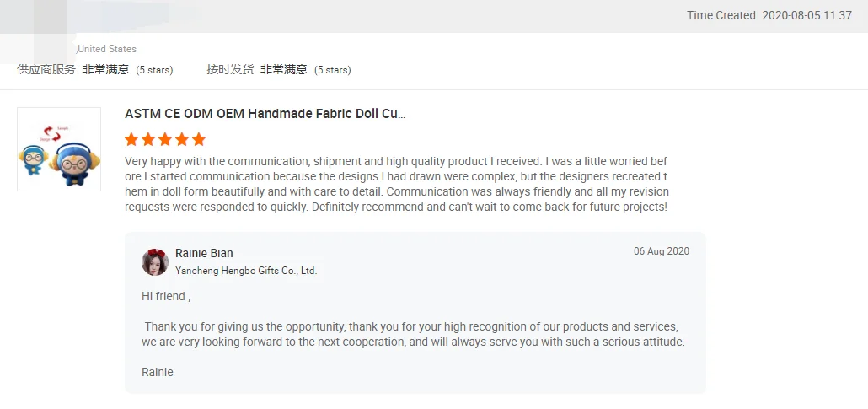
Task: Click "(5 stars)" beside 按时发货
Action: tap(333, 70)
